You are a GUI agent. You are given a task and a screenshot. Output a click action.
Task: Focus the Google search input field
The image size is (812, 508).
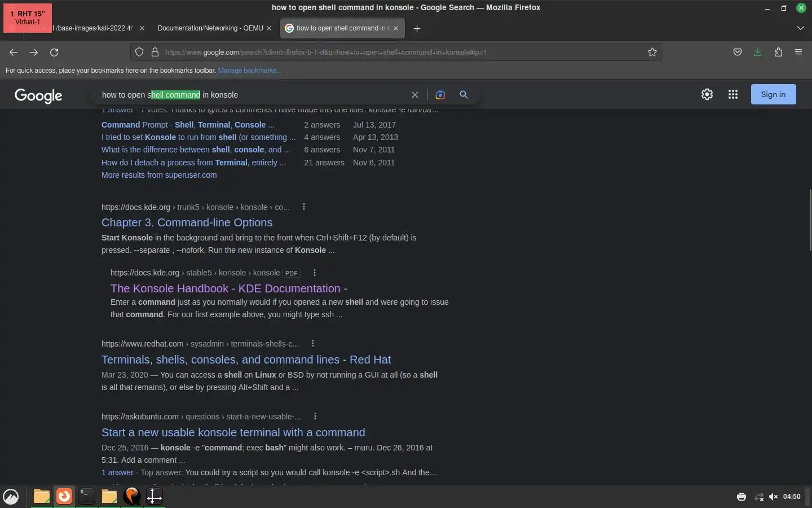(x=254, y=95)
